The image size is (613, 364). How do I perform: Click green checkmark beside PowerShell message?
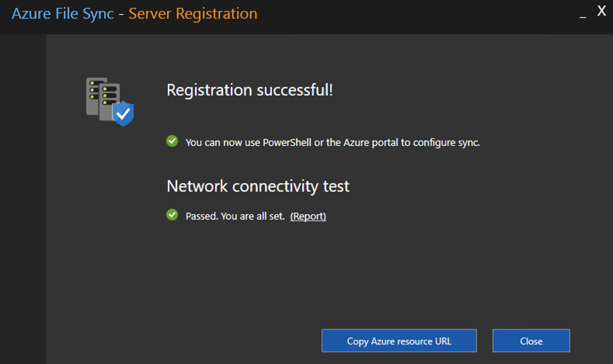172,141
